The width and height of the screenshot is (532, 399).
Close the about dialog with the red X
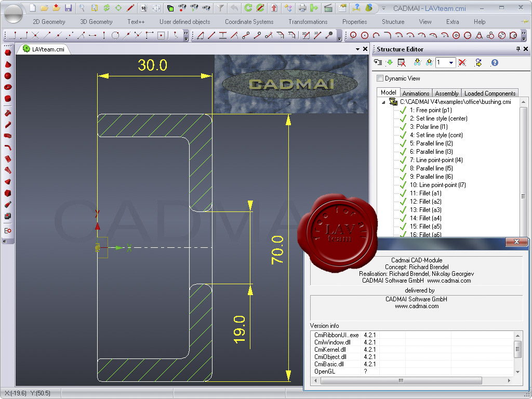(x=516, y=242)
